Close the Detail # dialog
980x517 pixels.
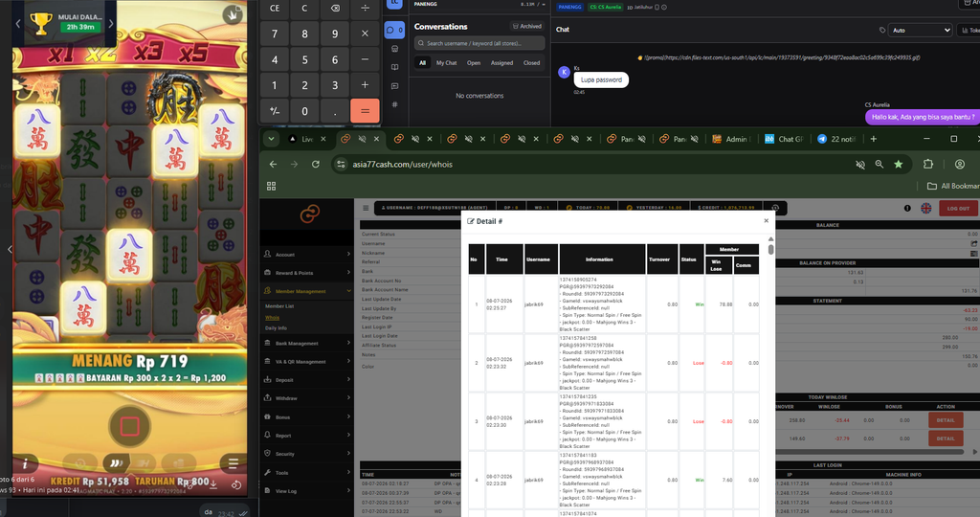point(766,220)
